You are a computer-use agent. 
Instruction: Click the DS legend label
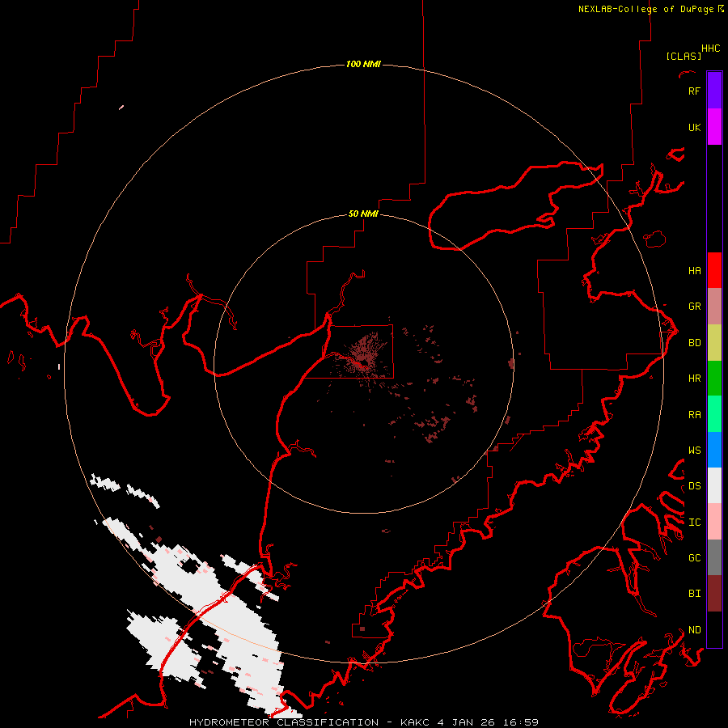[x=694, y=486]
